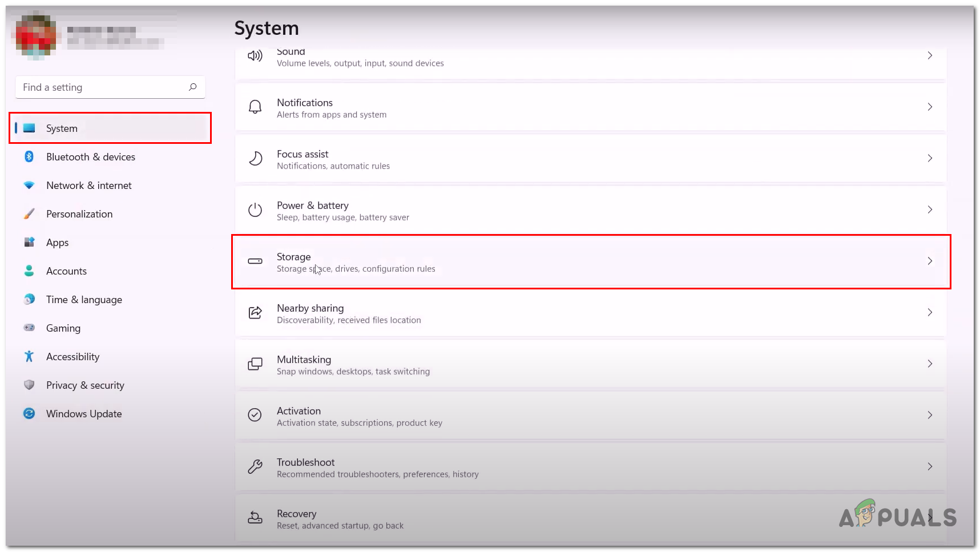980x552 pixels.
Task: Click the Privacy & security shield icon
Action: click(29, 385)
